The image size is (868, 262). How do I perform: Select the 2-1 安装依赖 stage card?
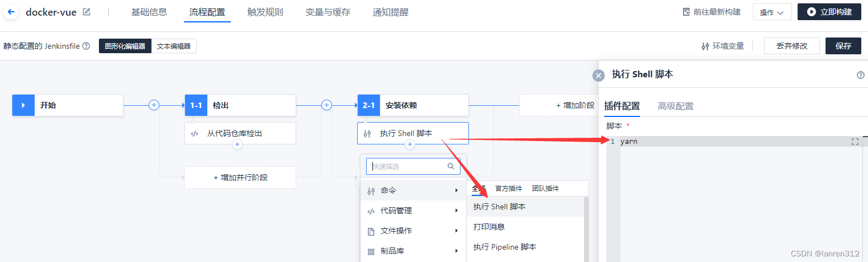tap(413, 105)
